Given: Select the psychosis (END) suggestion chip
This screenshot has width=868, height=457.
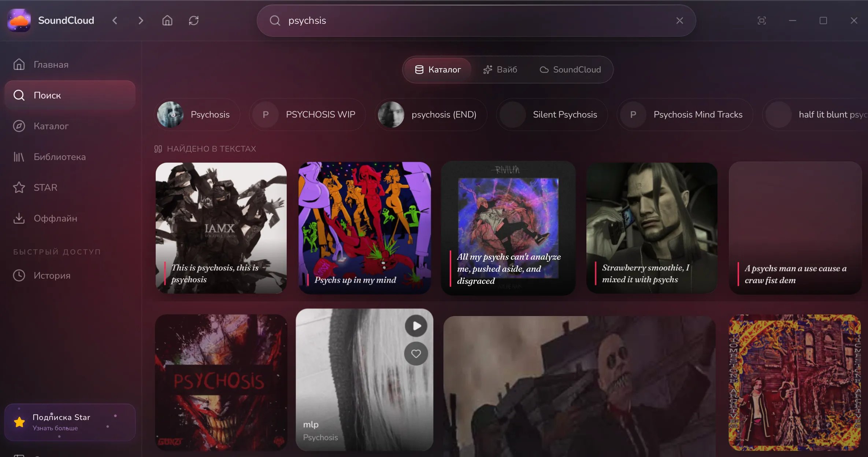Looking at the screenshot, I should (431, 115).
